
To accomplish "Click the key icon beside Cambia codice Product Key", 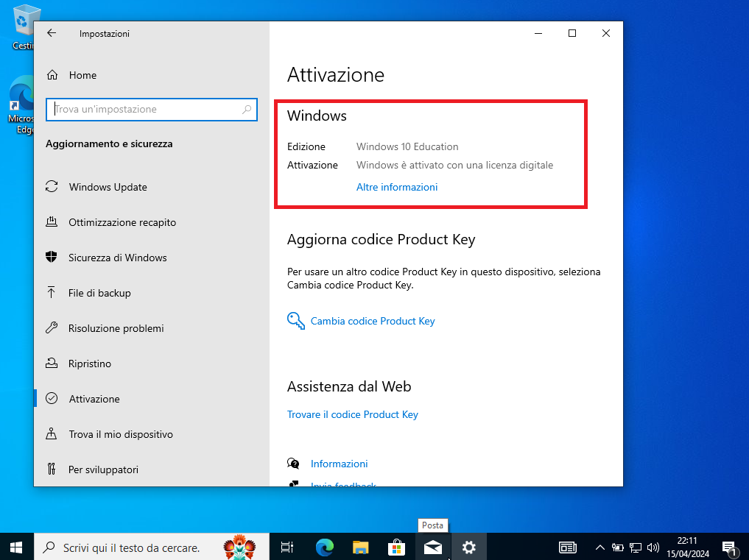I will point(295,321).
